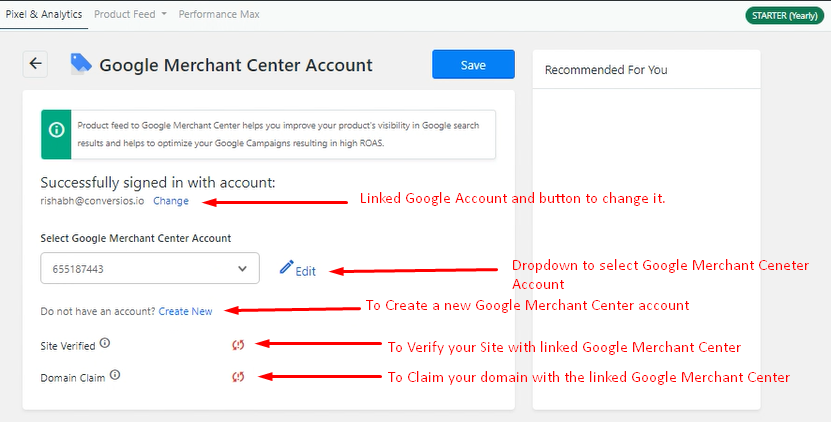Open the Performance Max tab

(219, 14)
